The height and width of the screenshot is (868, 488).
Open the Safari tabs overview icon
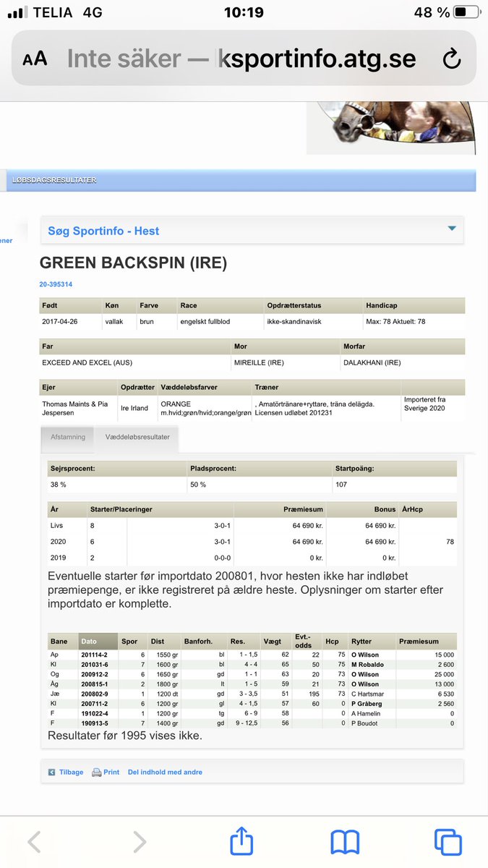448,843
